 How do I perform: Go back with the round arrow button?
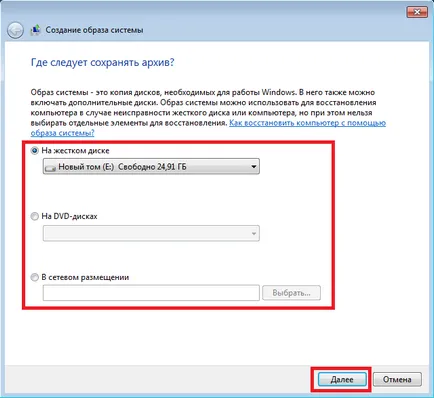pos(15,31)
